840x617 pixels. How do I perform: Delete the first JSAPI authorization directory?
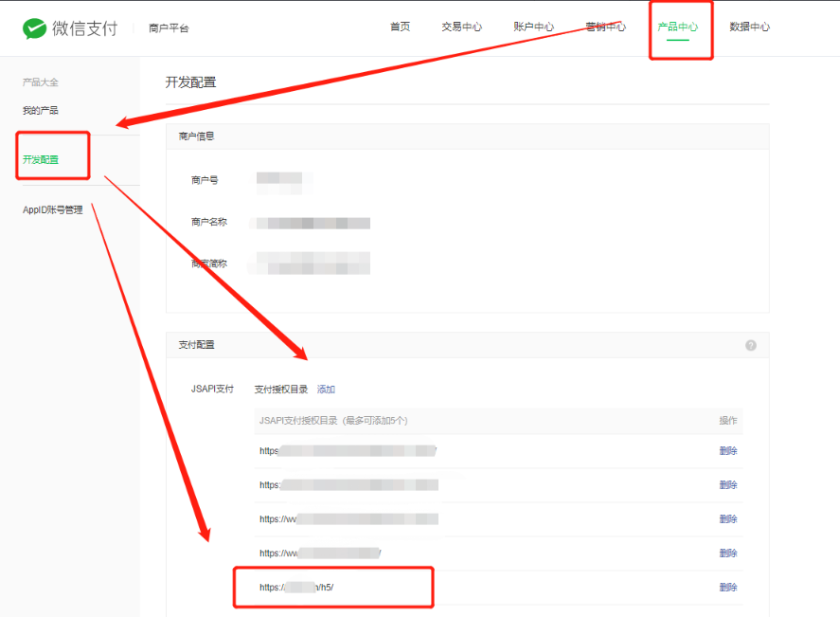[727, 451]
